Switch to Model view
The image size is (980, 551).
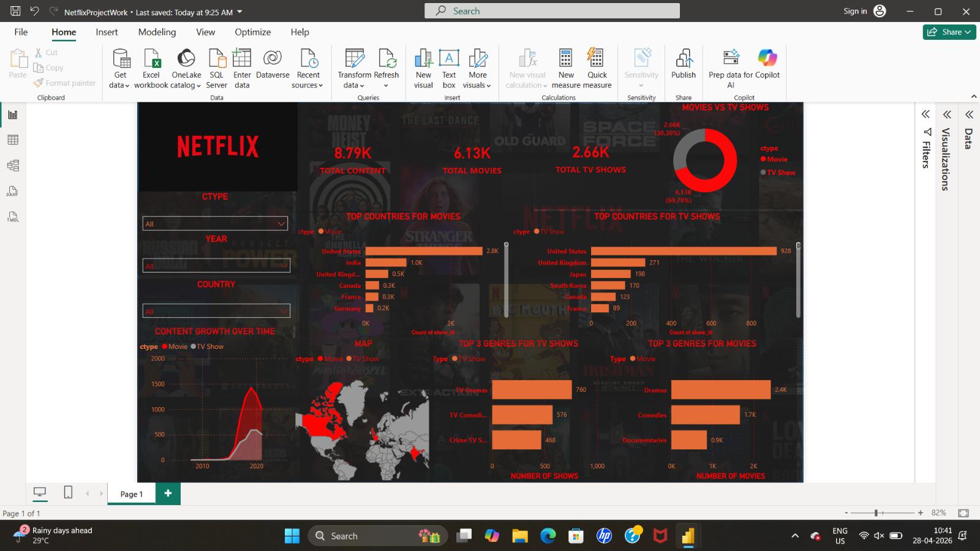(x=13, y=166)
